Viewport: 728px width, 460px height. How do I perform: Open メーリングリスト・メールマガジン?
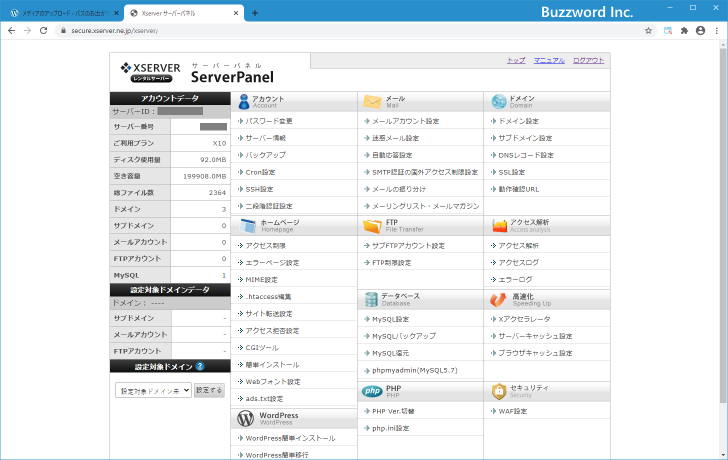pos(426,206)
